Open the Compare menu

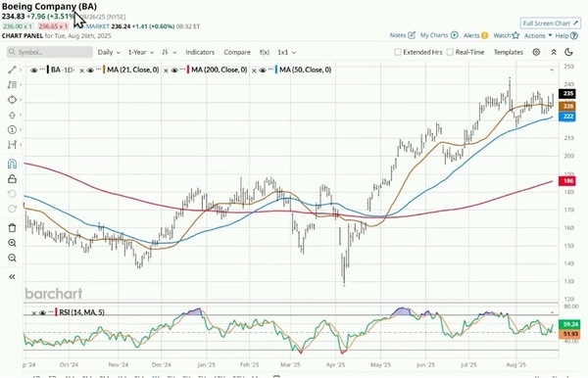point(237,52)
